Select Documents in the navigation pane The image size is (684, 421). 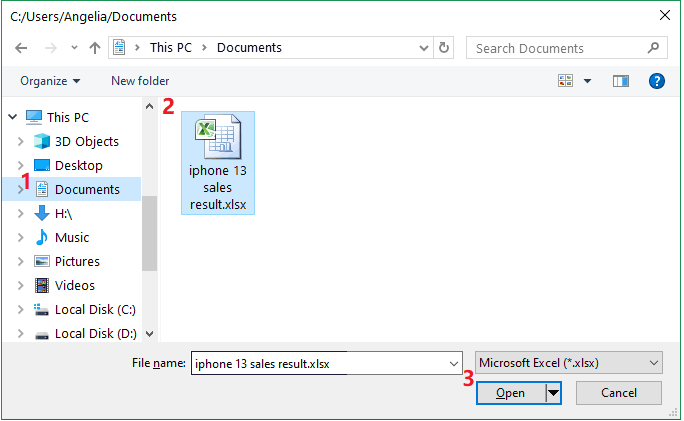coord(87,189)
